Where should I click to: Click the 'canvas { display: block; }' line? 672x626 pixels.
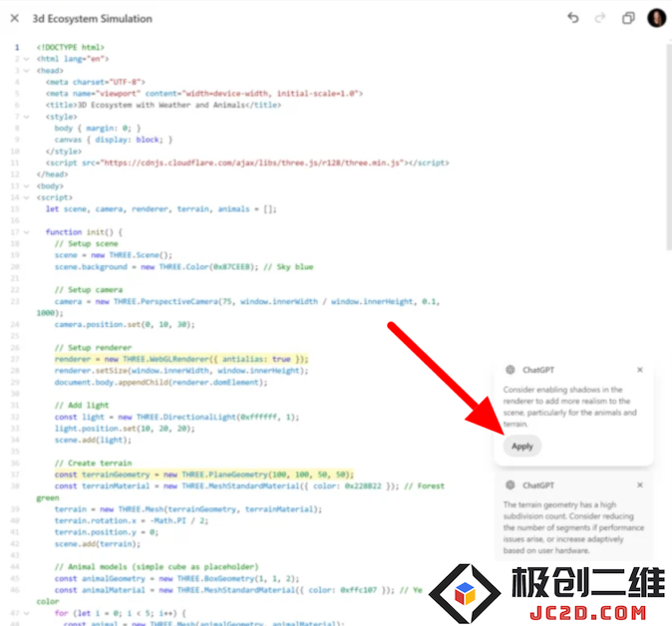(x=113, y=140)
